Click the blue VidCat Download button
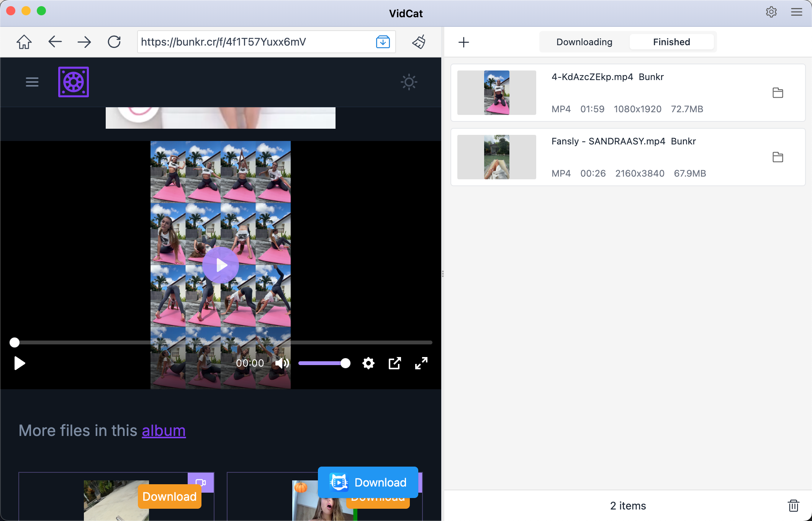The height and width of the screenshot is (521, 812). [368, 482]
